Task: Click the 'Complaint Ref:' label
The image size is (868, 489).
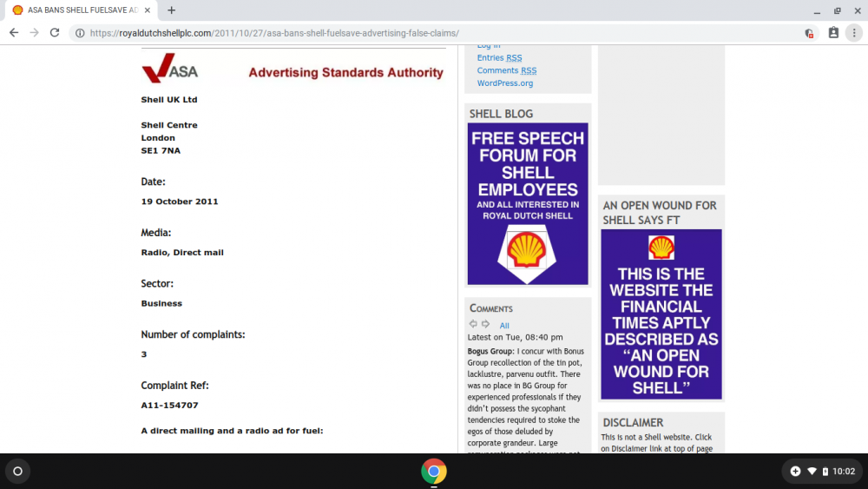Action: coord(174,386)
